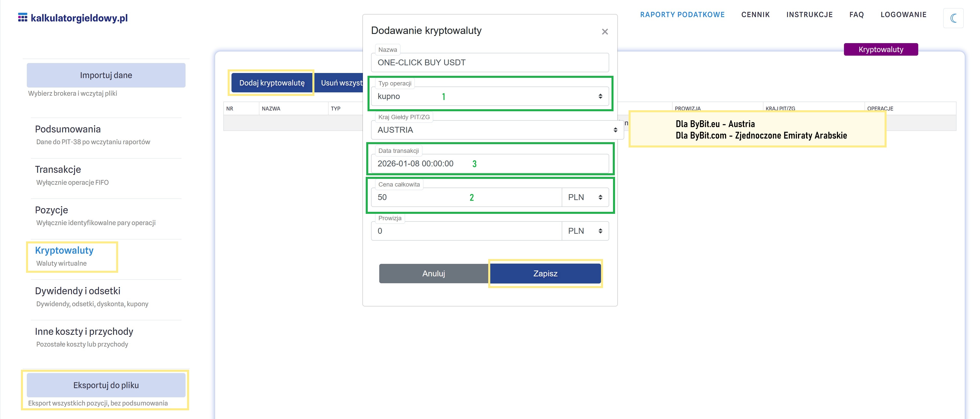Close the Dodawanie kryptowaluty dialog

pyautogui.click(x=605, y=32)
